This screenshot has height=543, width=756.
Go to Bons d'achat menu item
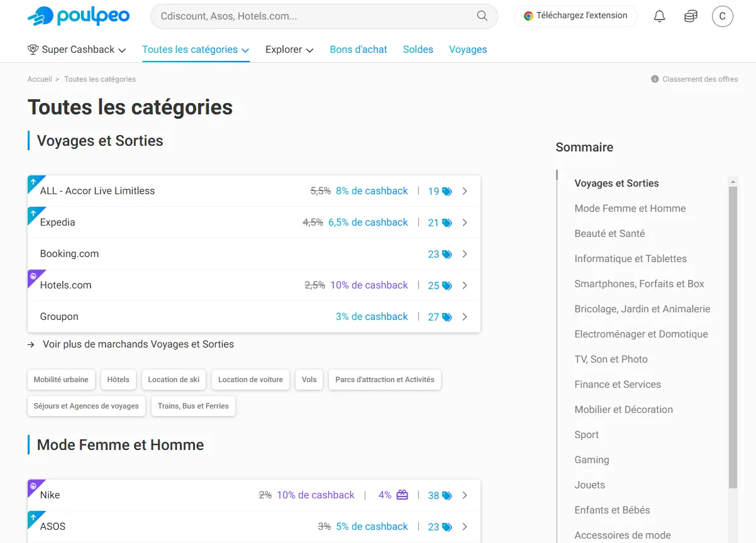359,49
